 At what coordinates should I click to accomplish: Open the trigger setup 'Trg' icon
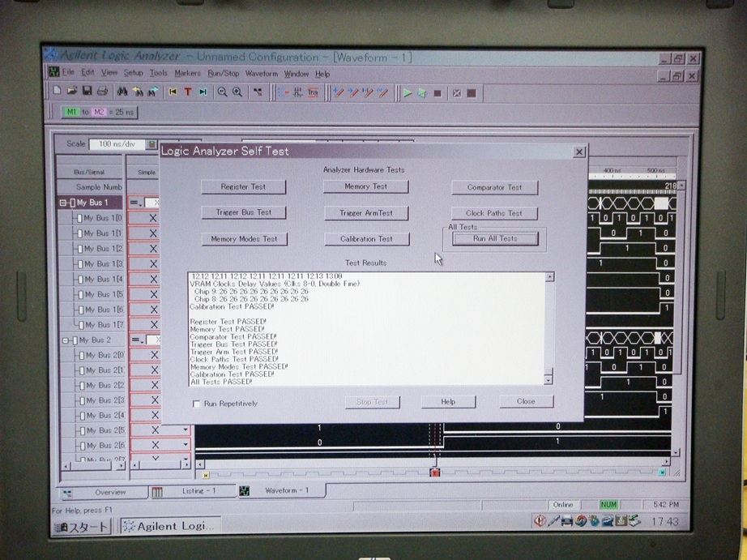point(313,93)
